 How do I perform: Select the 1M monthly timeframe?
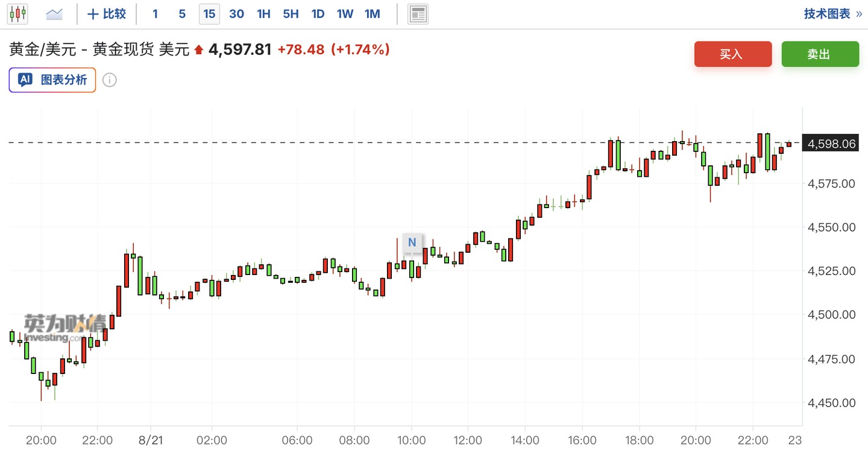373,13
